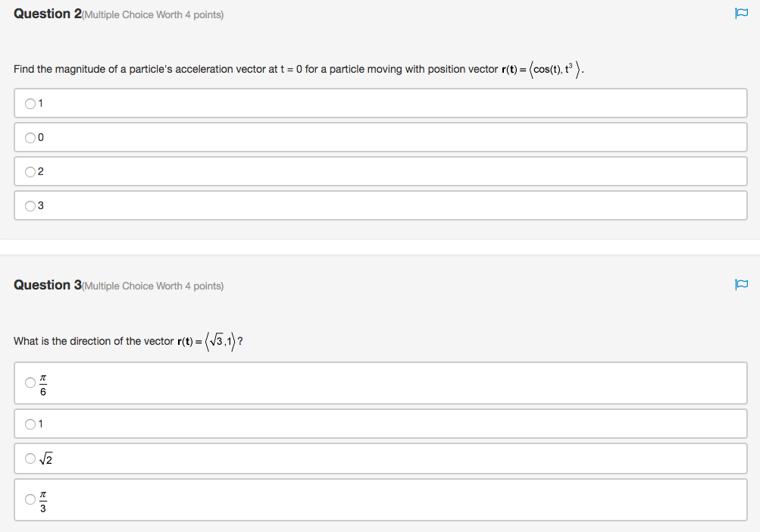Click the Question 2 heading
This screenshot has height=532, width=760.
[48, 14]
